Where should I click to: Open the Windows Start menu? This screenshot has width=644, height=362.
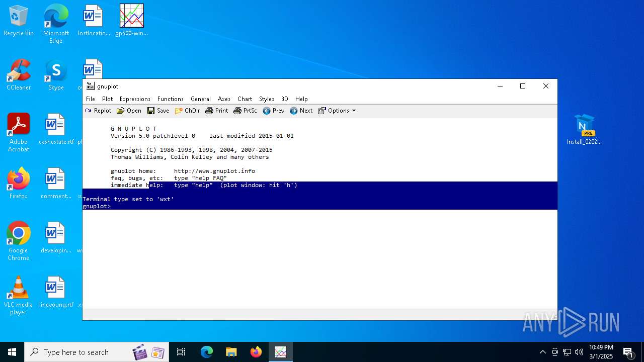[12, 352]
